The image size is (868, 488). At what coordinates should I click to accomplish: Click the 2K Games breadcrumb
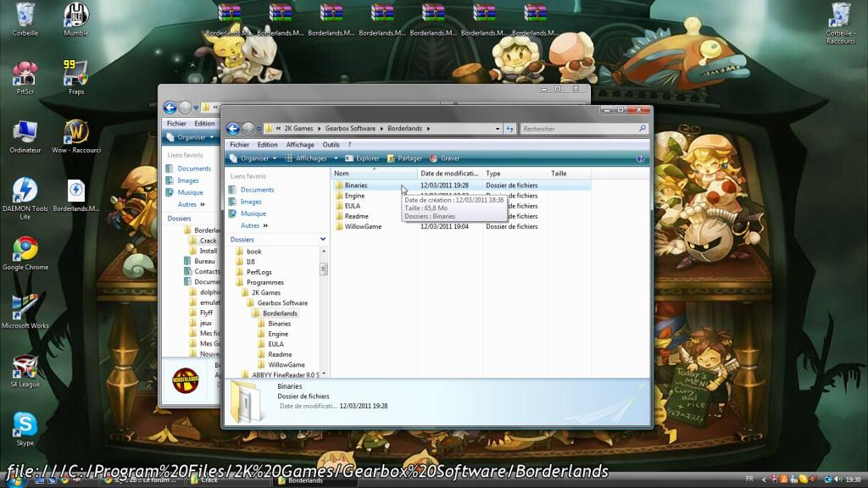click(298, 129)
